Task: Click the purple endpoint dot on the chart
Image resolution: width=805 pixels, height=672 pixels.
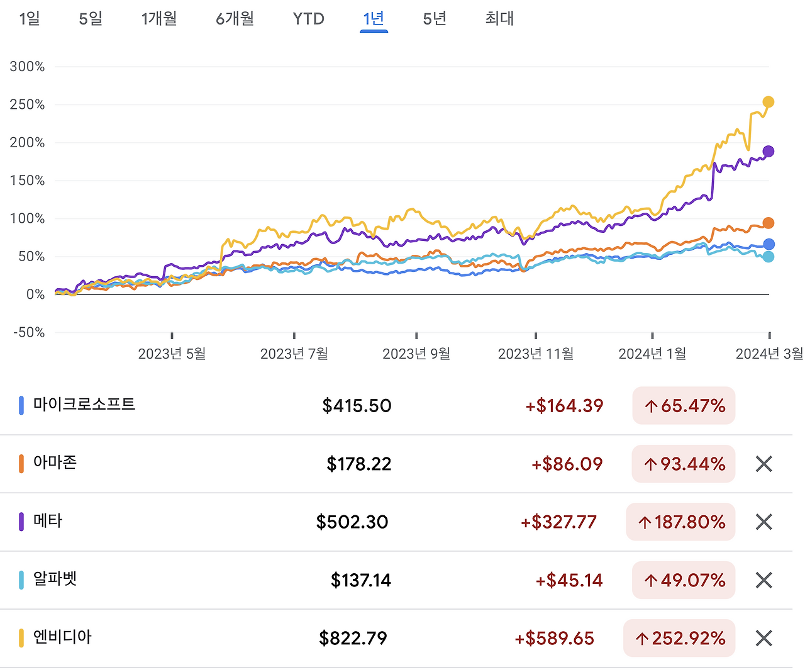Action: (x=769, y=152)
